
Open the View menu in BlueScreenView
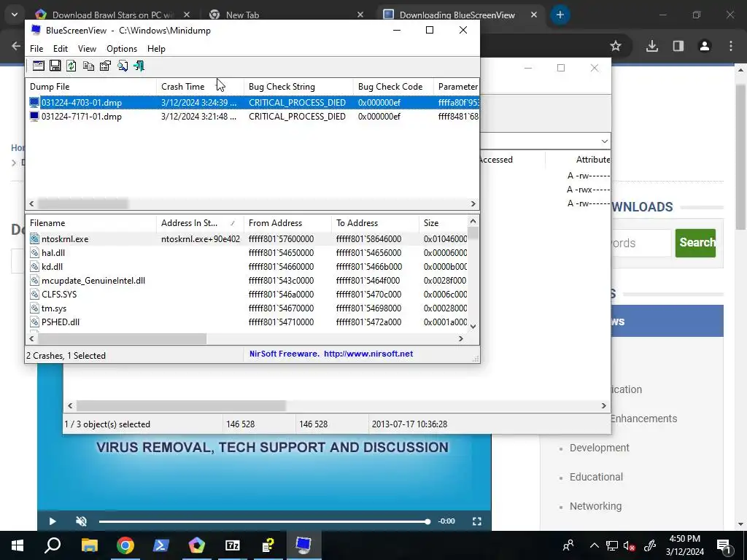[88, 49]
